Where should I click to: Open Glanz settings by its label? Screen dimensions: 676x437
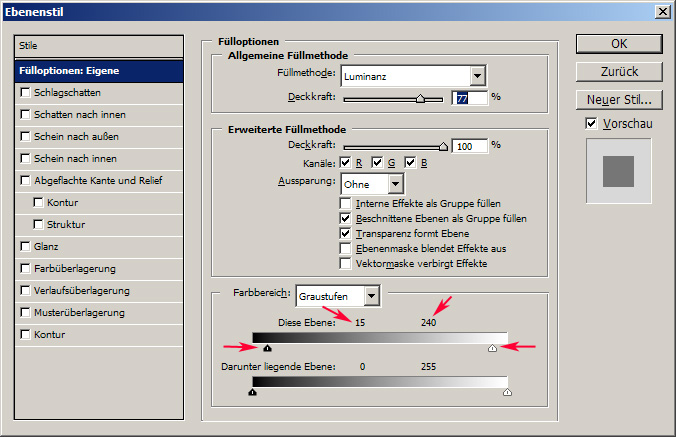pos(46,247)
